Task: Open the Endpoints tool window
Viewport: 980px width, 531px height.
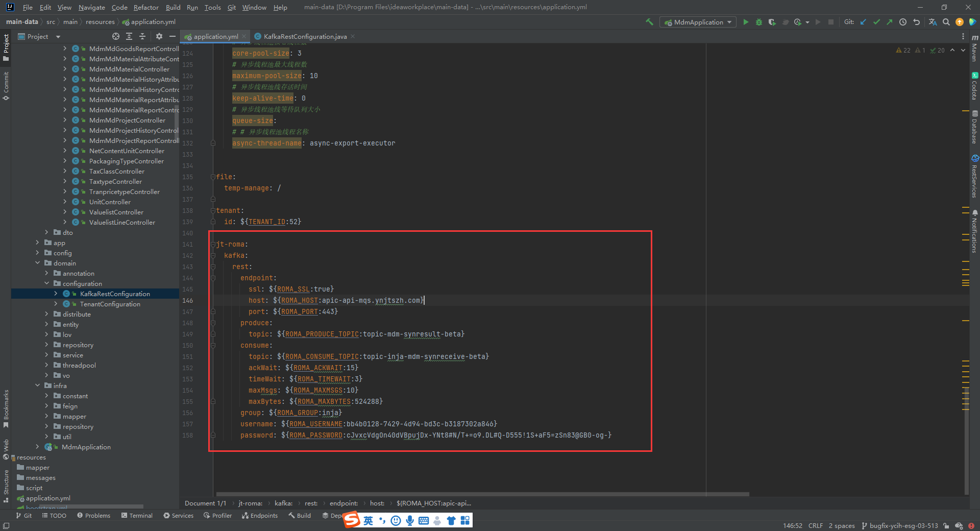Action: [x=260, y=516]
